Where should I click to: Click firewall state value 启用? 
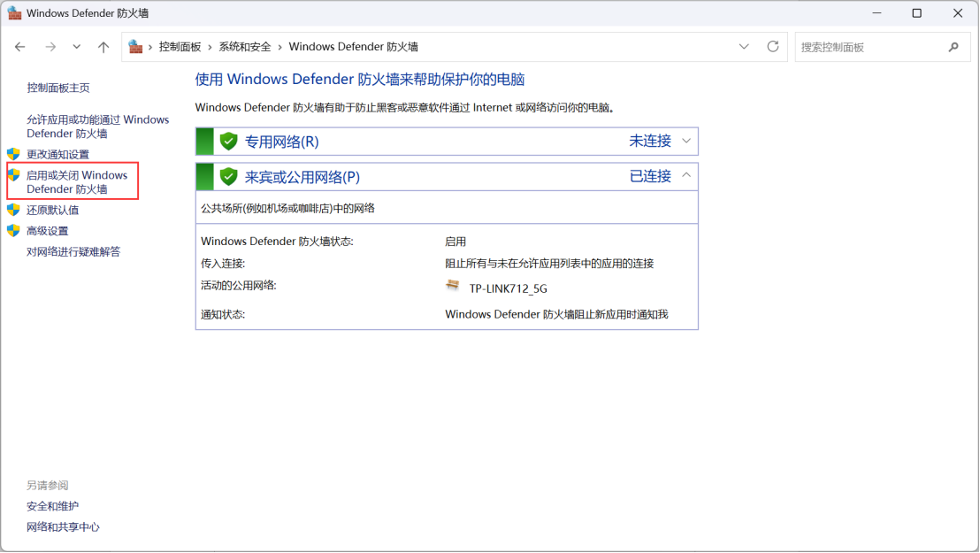[x=456, y=242]
